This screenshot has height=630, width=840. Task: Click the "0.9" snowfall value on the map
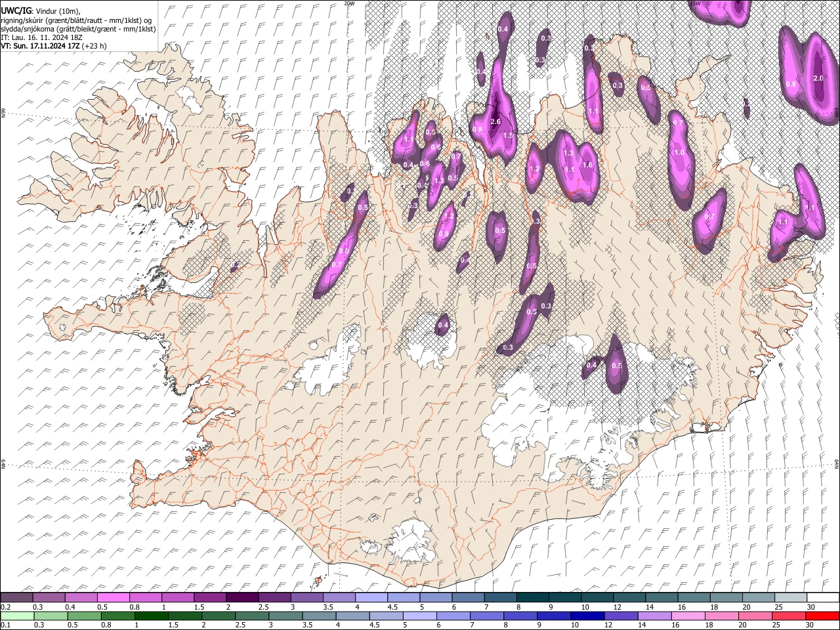click(444, 234)
